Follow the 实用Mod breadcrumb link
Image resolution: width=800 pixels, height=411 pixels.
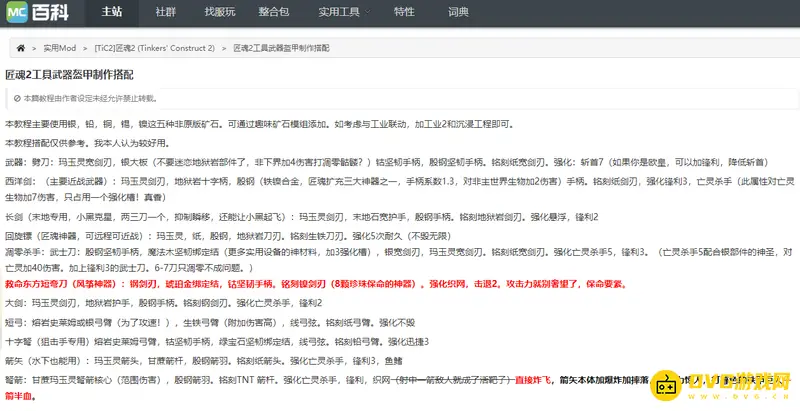point(60,47)
